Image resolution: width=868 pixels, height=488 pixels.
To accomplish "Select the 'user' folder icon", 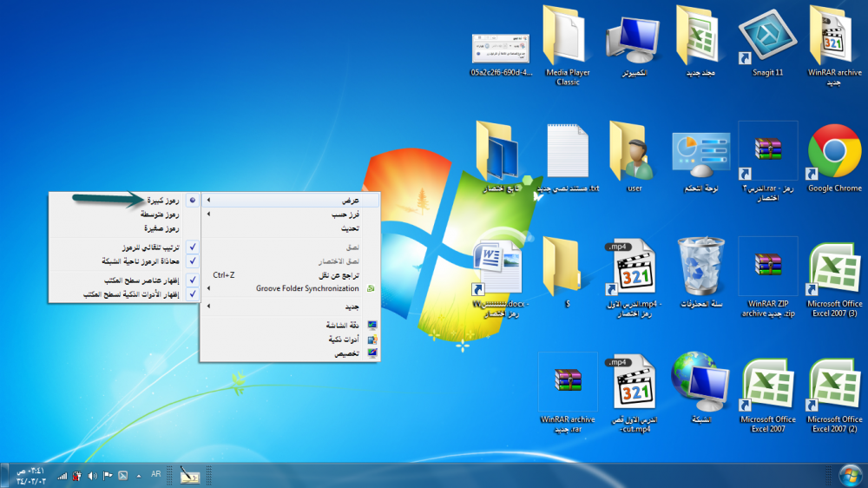I will tap(634, 153).
